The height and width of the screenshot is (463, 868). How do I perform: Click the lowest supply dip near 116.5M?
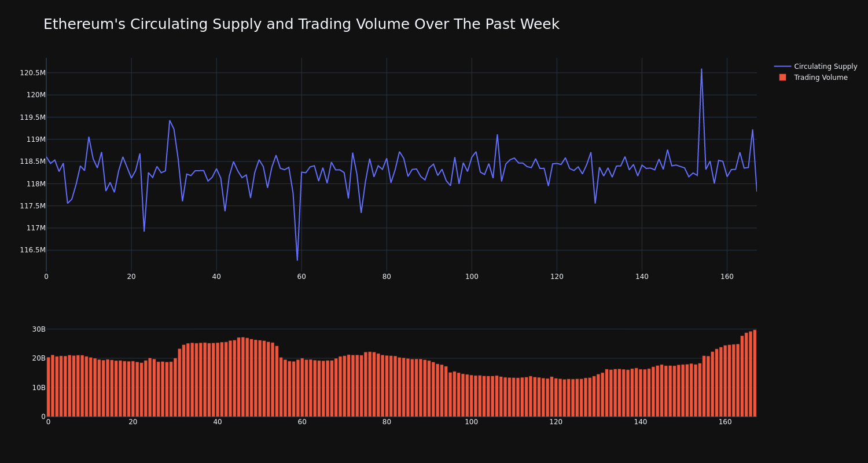point(297,260)
